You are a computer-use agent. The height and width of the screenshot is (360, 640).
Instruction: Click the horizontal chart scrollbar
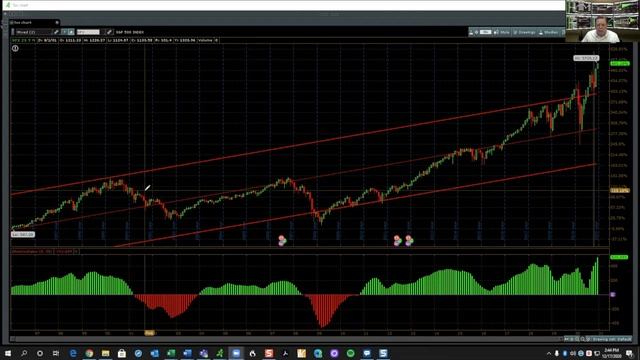[286, 339]
